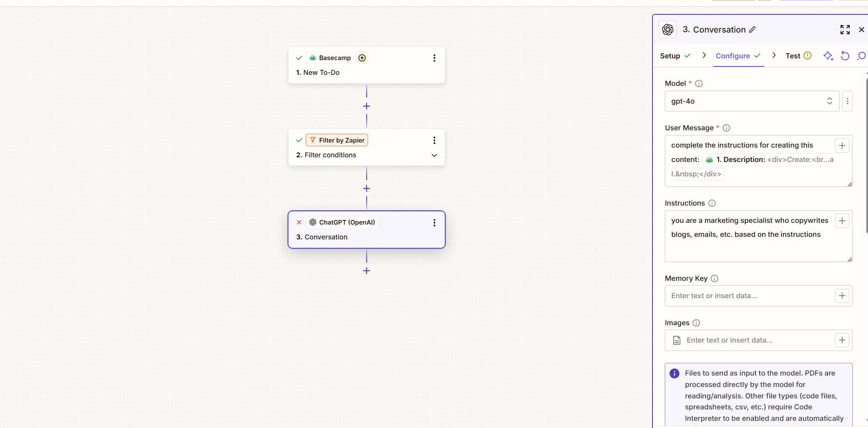Open Filter by Zapier step options menu
This screenshot has width=868, height=428.
click(434, 140)
